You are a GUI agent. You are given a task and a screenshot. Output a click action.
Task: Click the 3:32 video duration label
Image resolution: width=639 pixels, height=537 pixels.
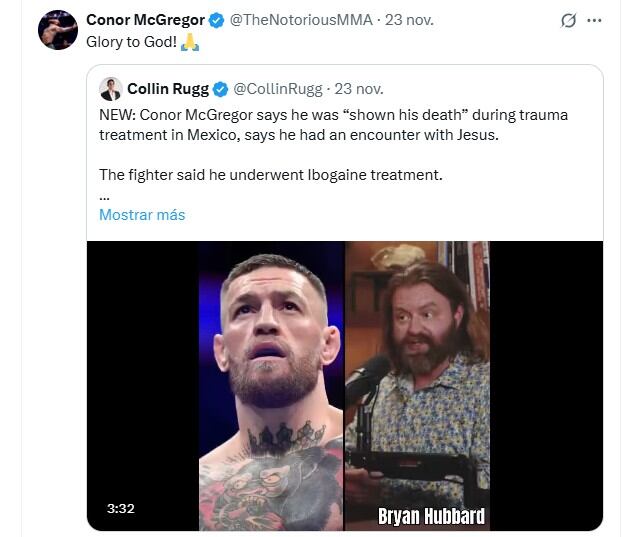pyautogui.click(x=121, y=509)
